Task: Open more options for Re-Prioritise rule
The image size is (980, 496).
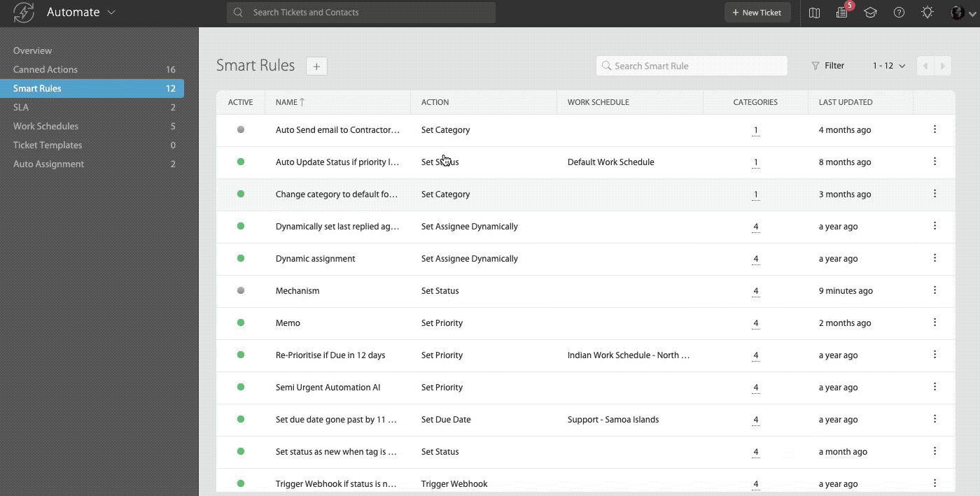Action: coord(934,355)
